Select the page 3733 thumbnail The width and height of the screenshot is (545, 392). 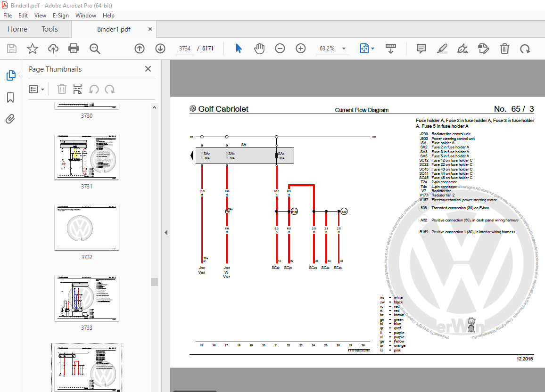(x=87, y=298)
